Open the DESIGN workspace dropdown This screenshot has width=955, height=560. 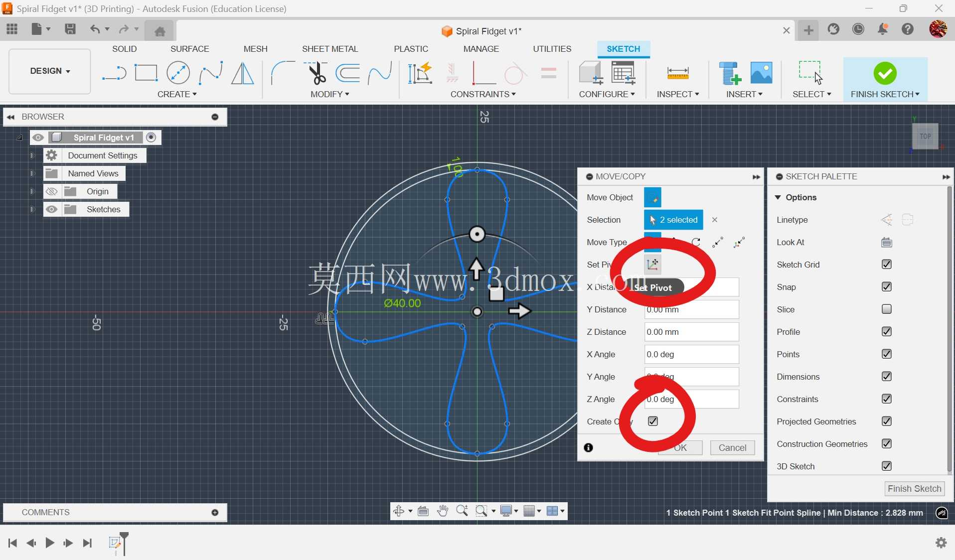click(x=50, y=71)
